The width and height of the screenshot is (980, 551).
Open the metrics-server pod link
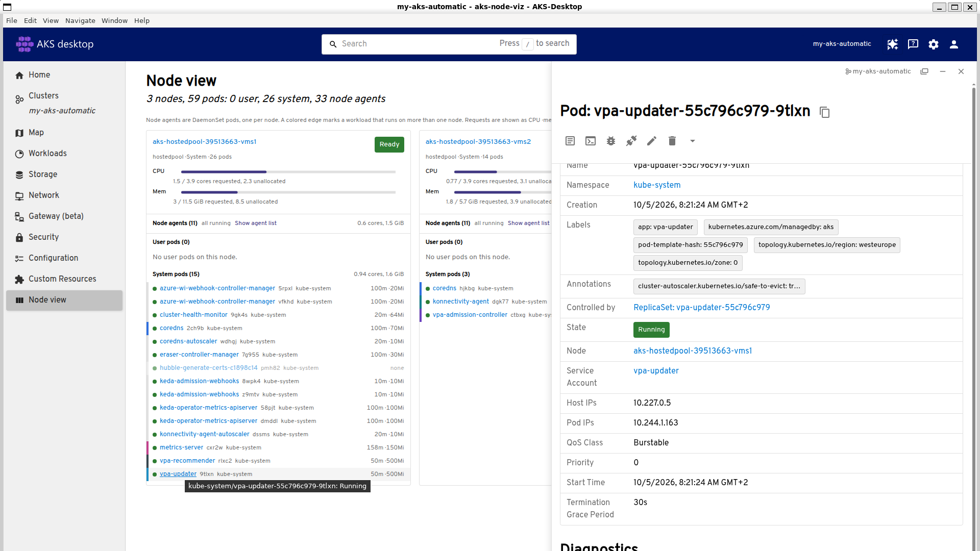[x=181, y=447]
